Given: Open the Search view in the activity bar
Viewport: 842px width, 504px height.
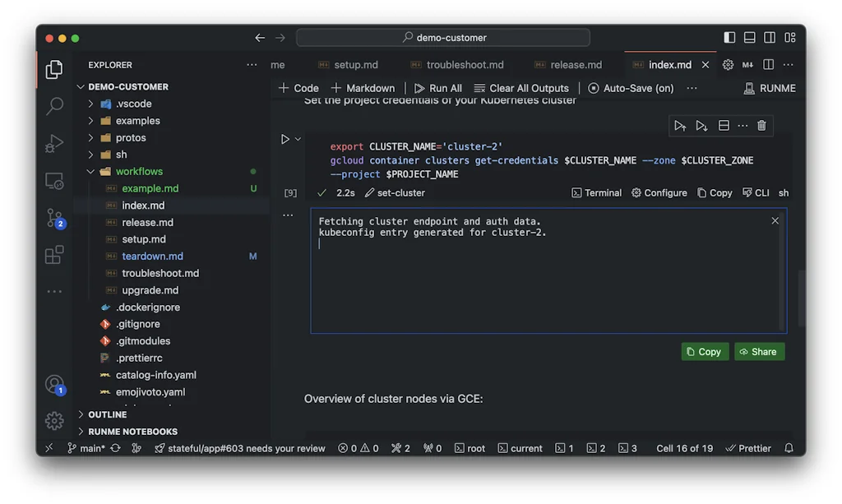Looking at the screenshot, I should [53, 106].
